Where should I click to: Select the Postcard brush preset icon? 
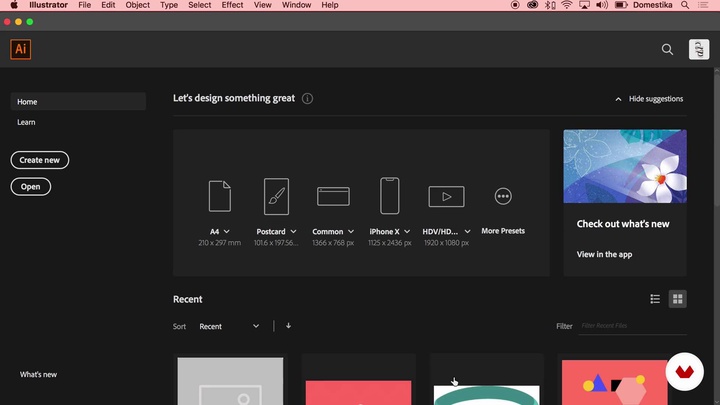(x=276, y=196)
